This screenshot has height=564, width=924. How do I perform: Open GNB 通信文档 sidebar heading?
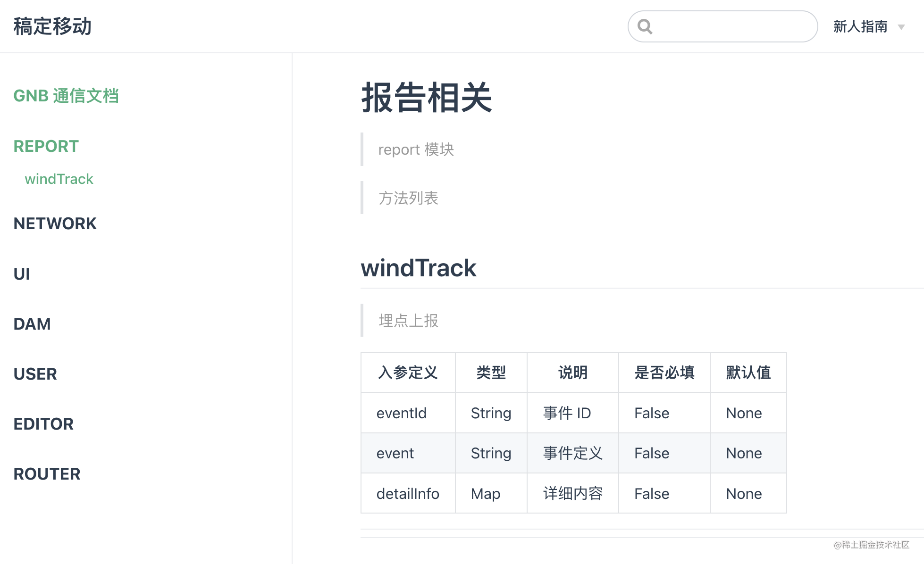66,96
